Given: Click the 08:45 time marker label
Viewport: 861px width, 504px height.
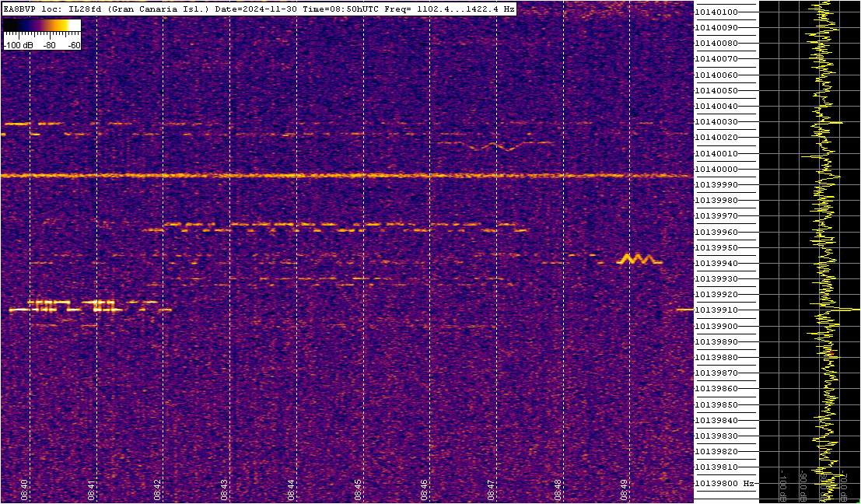Looking at the screenshot, I should (358, 488).
